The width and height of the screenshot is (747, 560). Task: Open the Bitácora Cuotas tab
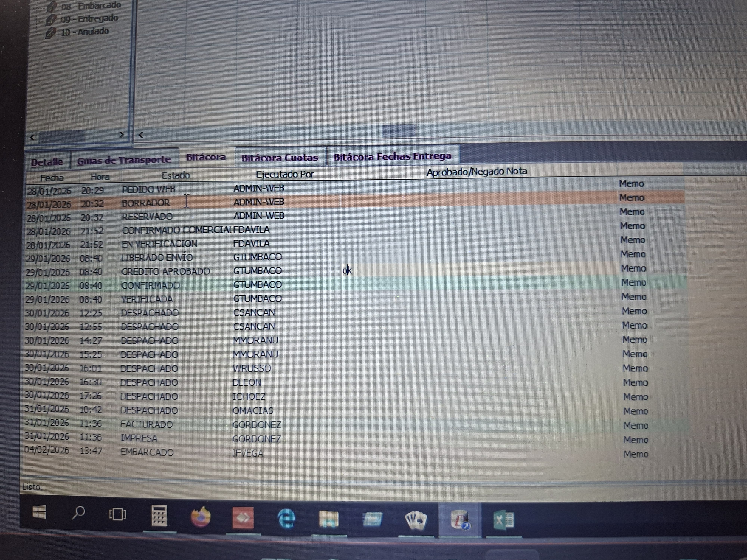(280, 158)
